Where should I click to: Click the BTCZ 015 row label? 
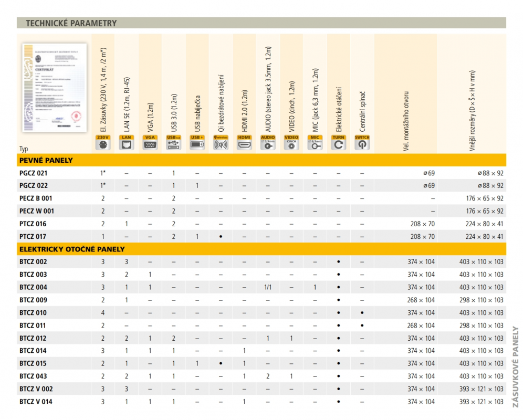tap(33, 363)
